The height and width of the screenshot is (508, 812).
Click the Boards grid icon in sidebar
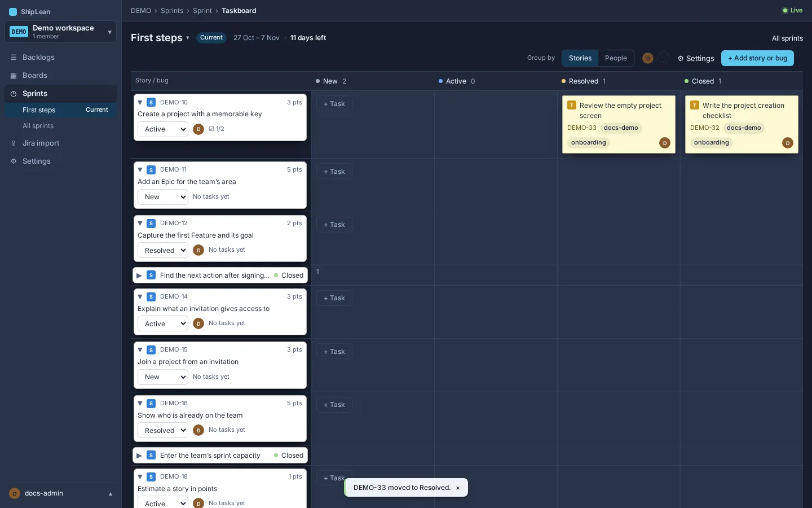tap(14, 76)
